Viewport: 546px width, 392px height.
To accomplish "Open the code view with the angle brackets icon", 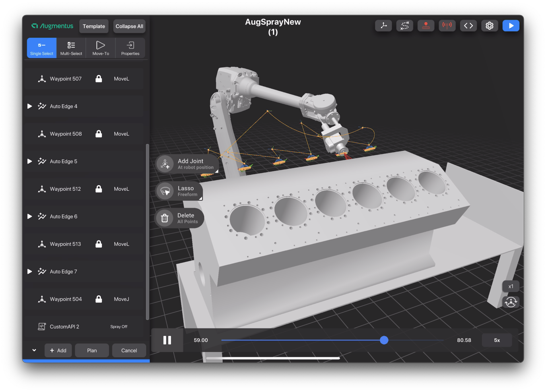I will pyautogui.click(x=468, y=25).
